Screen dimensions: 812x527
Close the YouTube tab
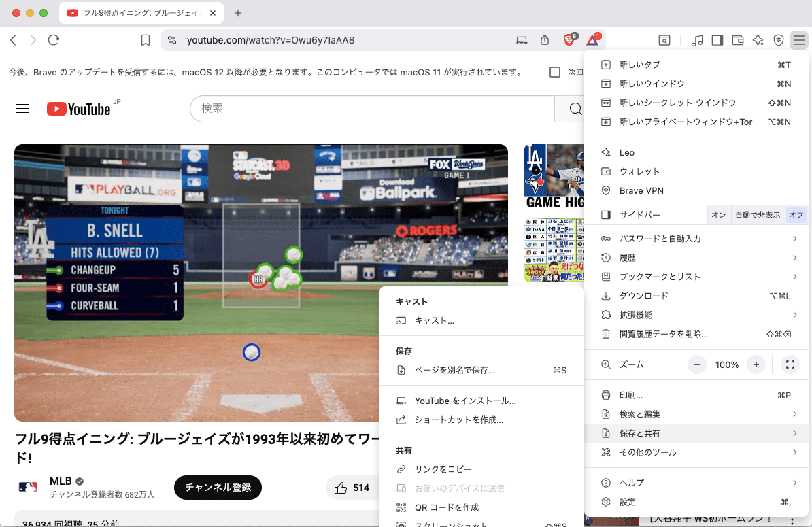coord(213,13)
